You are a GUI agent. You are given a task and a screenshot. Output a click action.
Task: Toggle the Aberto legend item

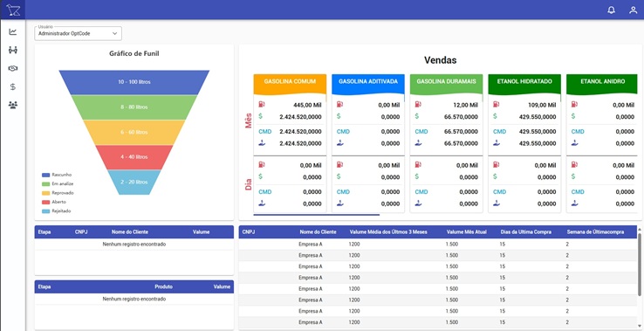[54, 202]
